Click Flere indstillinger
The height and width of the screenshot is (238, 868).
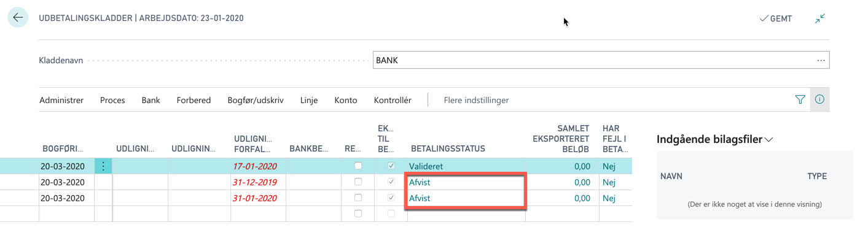(476, 100)
